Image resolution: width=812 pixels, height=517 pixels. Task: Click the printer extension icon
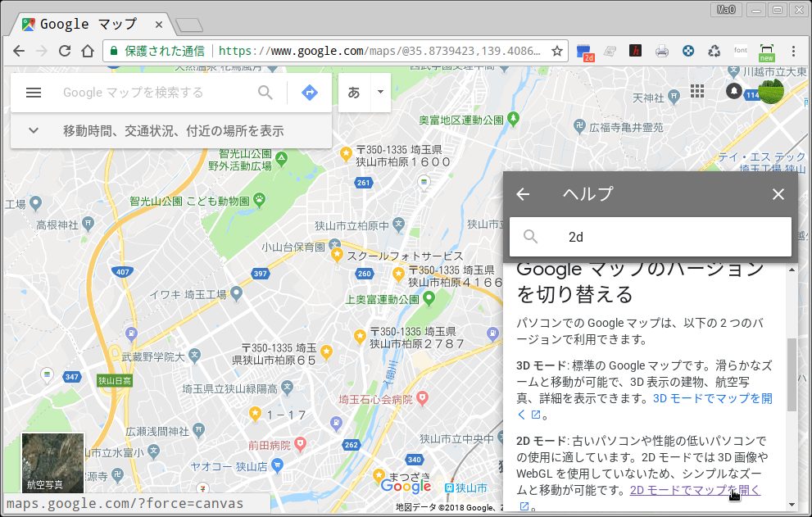pos(662,51)
